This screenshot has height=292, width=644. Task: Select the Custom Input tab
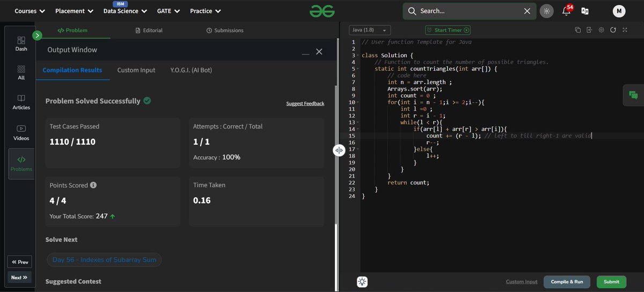click(x=136, y=70)
